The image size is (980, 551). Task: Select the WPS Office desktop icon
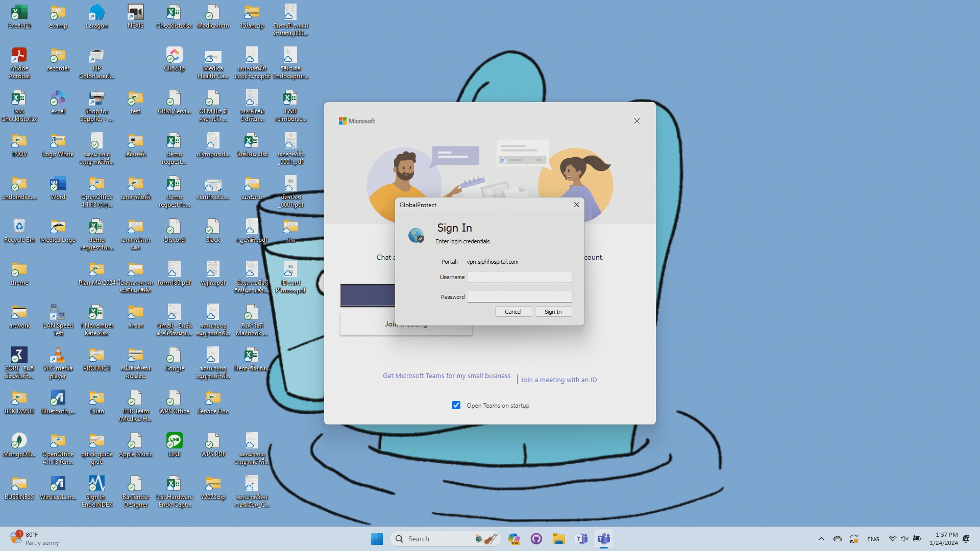(174, 403)
